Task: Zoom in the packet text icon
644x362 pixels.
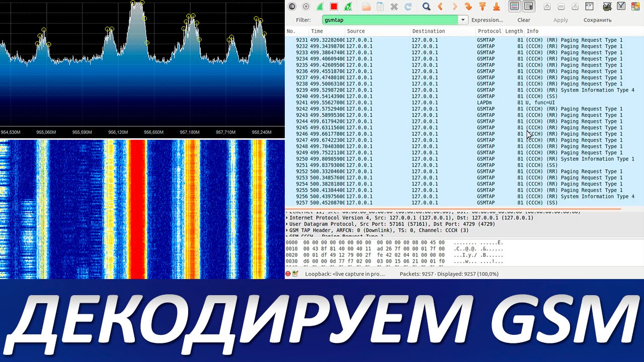Action: pos(547,7)
